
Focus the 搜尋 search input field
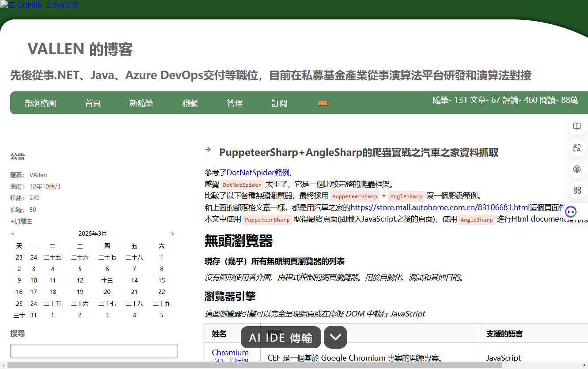click(94, 351)
